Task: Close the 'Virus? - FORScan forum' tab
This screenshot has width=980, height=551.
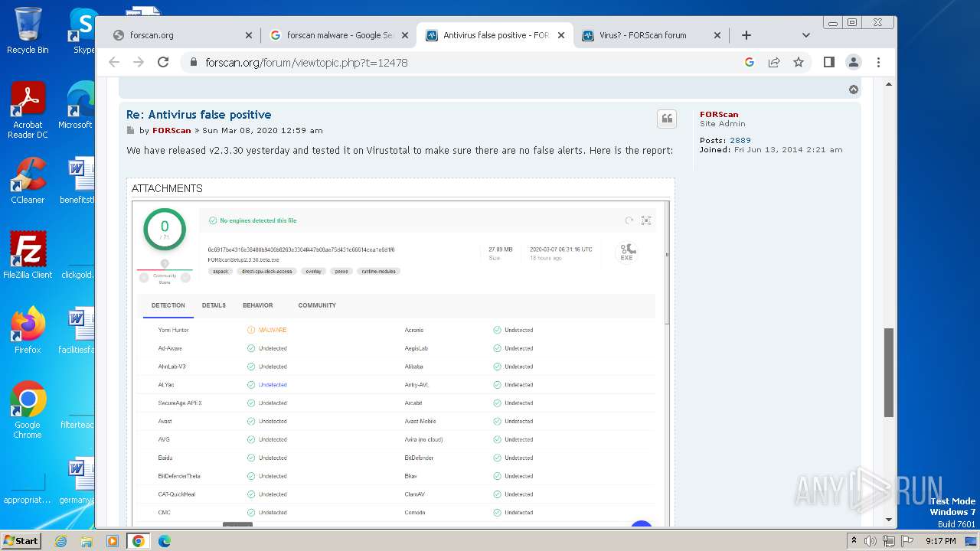Action: click(717, 35)
